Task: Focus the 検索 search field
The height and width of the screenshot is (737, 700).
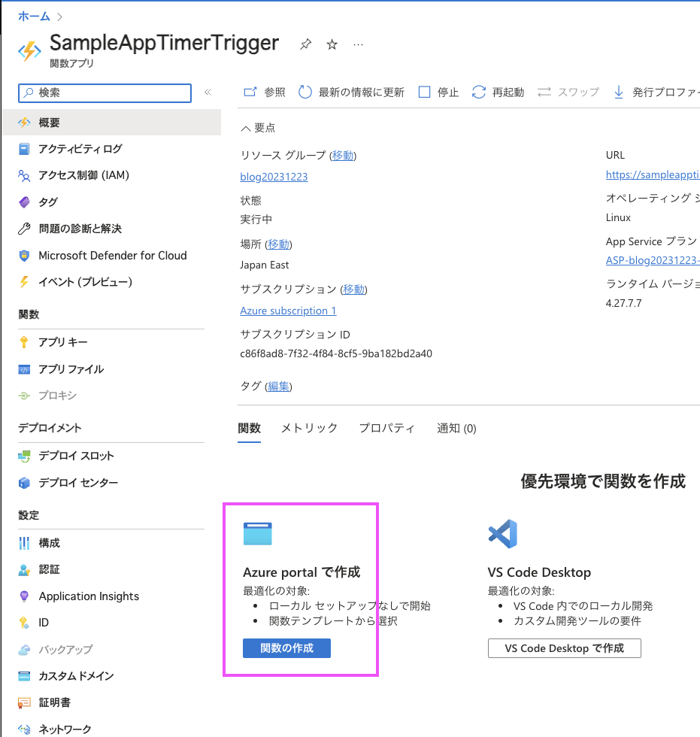Action: (105, 93)
